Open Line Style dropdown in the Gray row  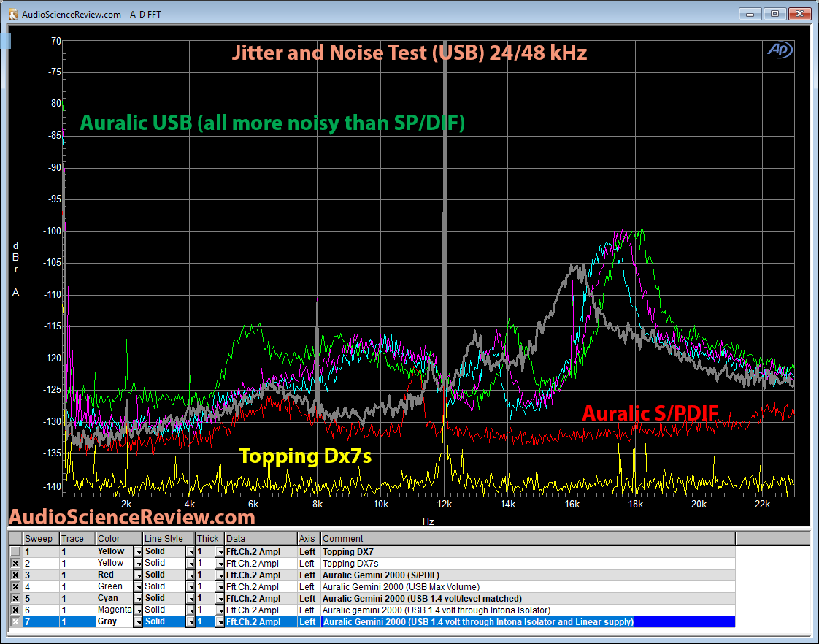[x=191, y=621]
